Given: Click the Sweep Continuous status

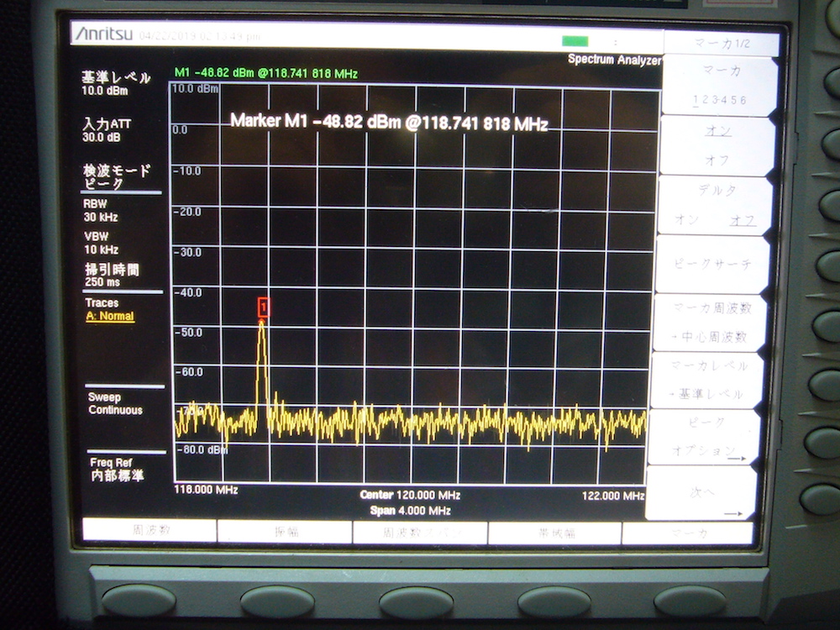Looking at the screenshot, I should pos(115,403).
